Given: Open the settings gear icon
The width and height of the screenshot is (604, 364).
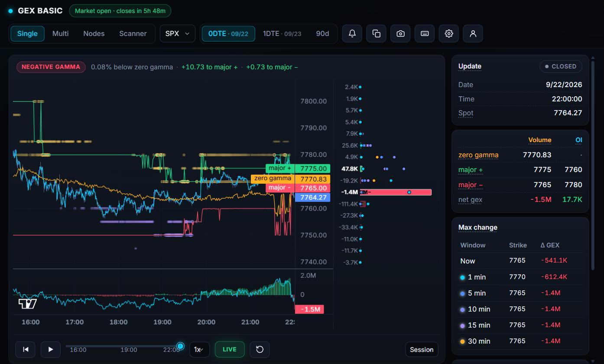Looking at the screenshot, I should 449,33.
